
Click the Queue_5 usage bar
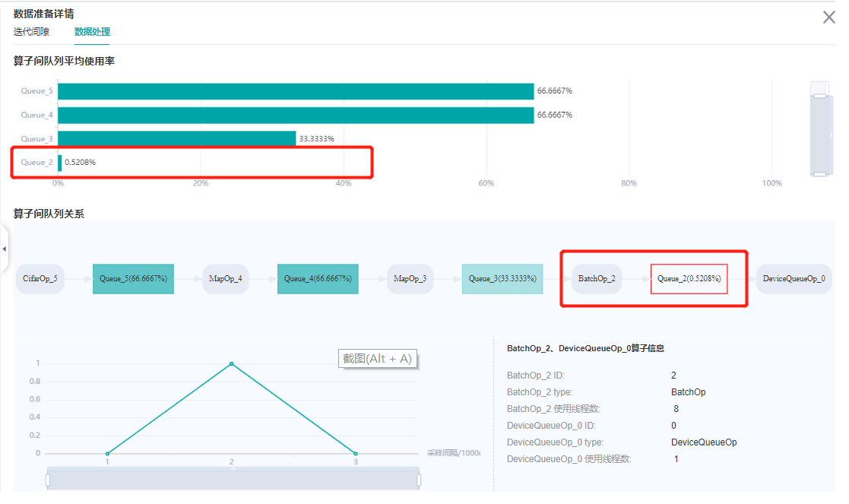click(296, 91)
